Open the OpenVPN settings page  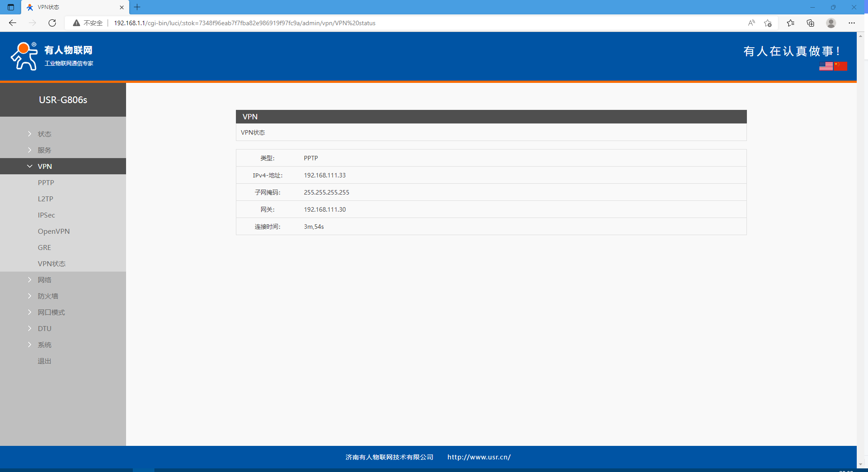(54, 231)
